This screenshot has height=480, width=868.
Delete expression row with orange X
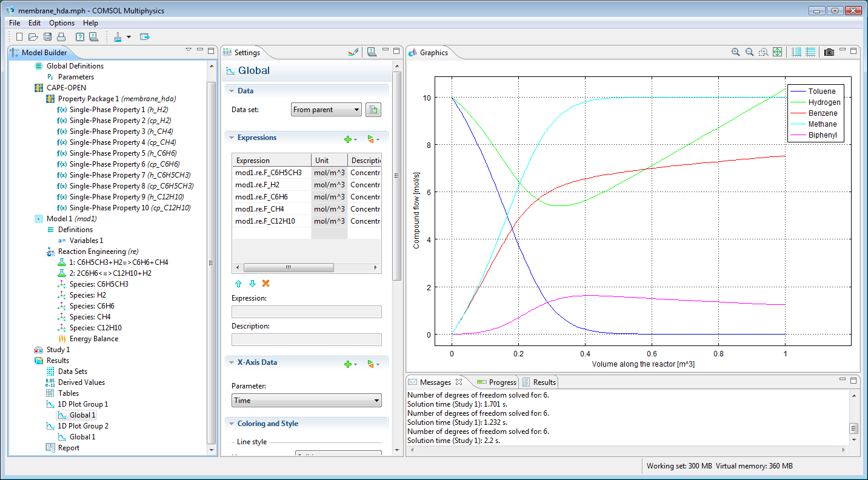(x=265, y=284)
